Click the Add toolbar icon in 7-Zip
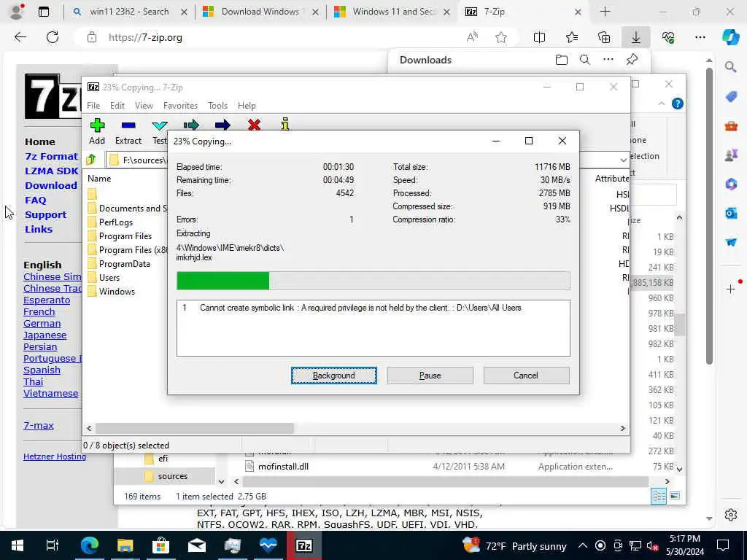747x560 pixels. point(97,125)
